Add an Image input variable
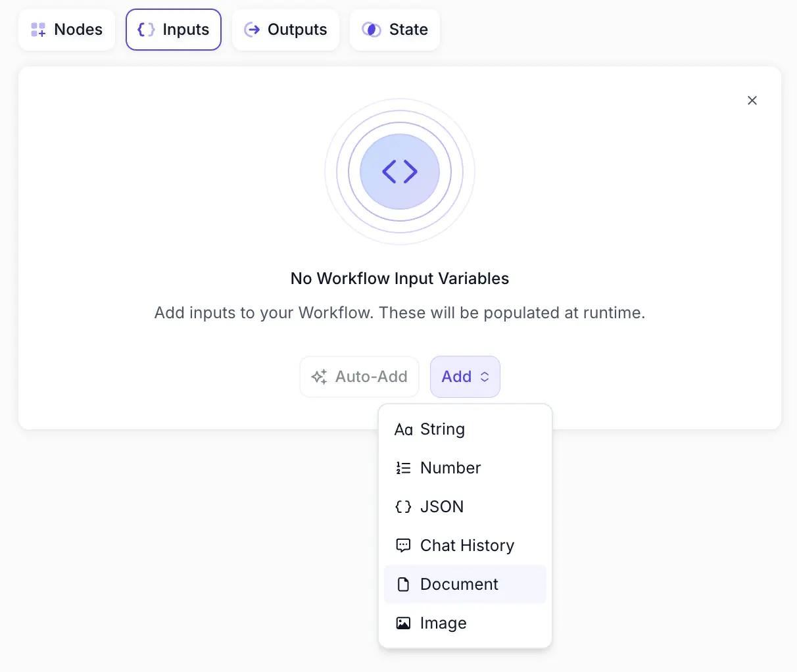The image size is (797, 672). point(465,623)
